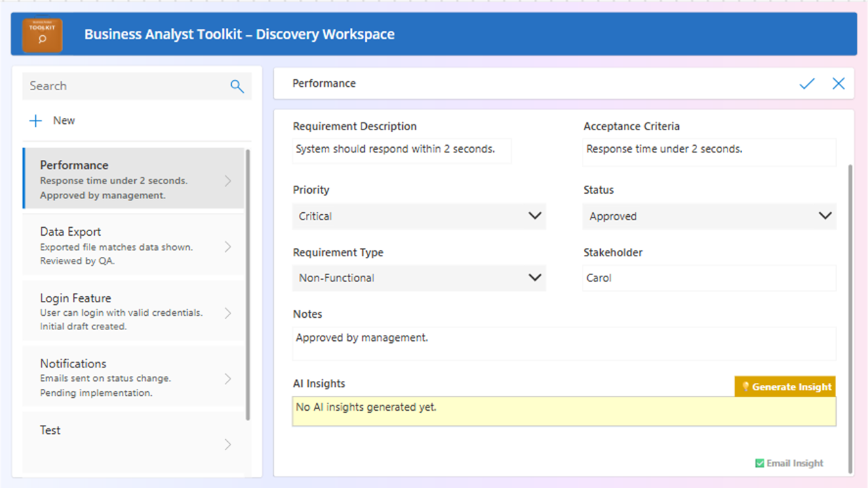Cancel editing with the X icon
Screen dimensions: 868x488
pos(839,83)
